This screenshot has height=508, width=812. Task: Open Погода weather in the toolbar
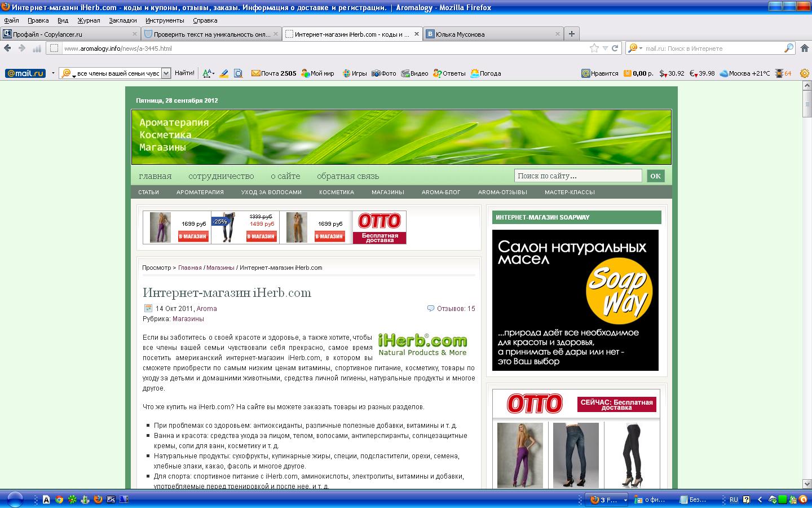[x=486, y=73]
